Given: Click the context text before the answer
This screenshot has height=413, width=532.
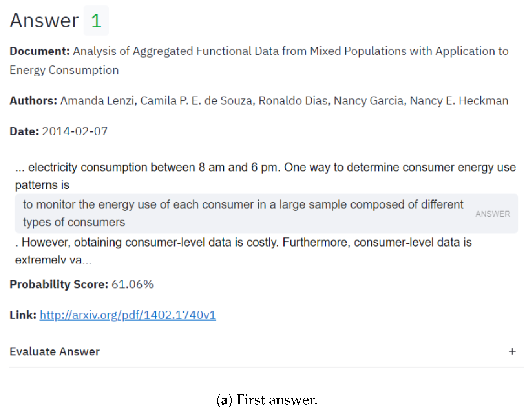Looking at the screenshot, I should (265, 167).
